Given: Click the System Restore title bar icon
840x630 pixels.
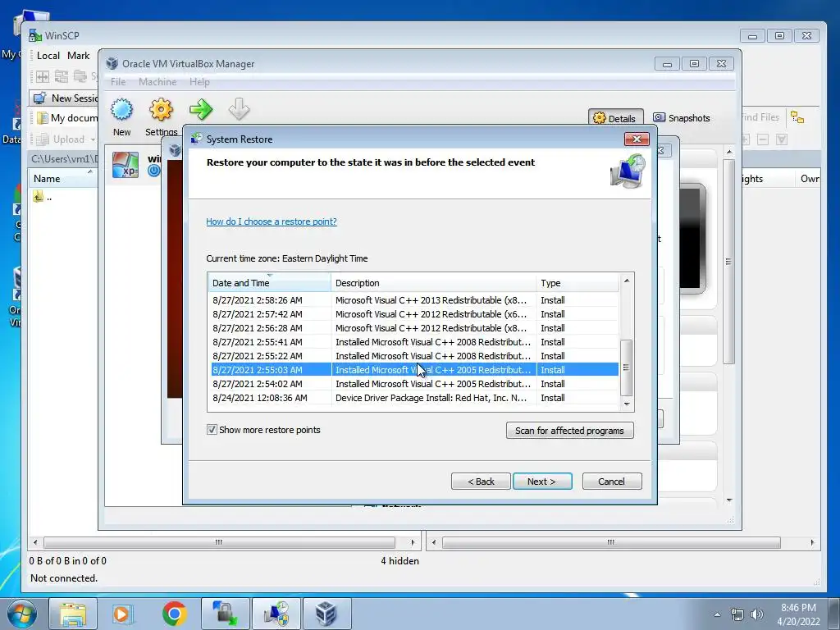Looking at the screenshot, I should point(197,139).
